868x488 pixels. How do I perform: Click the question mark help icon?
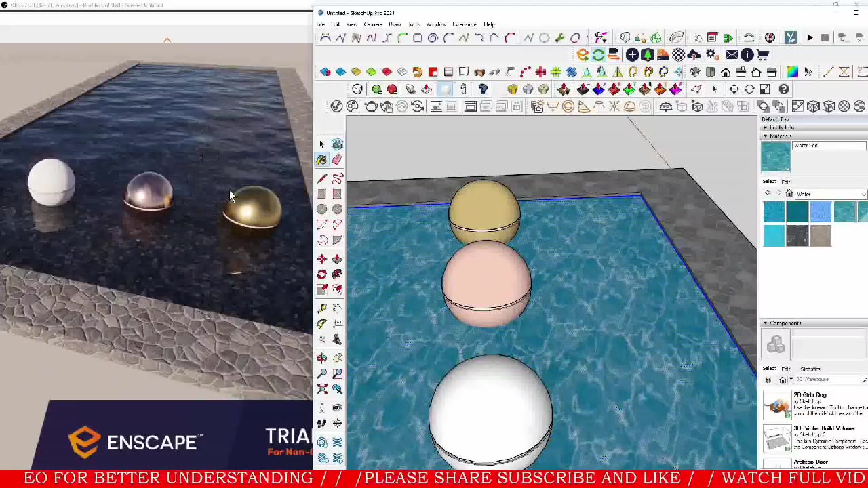[783, 89]
